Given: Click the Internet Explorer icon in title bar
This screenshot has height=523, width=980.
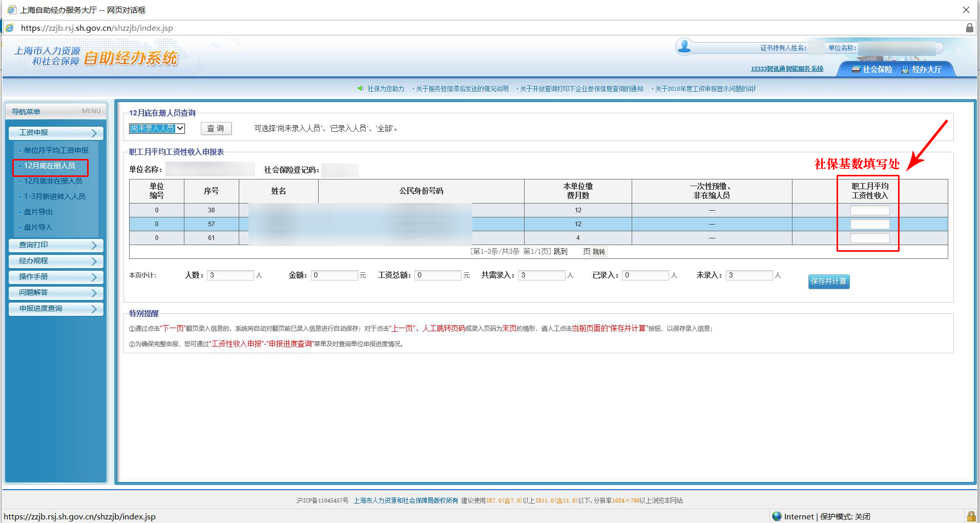Looking at the screenshot, I should tap(11, 10).
